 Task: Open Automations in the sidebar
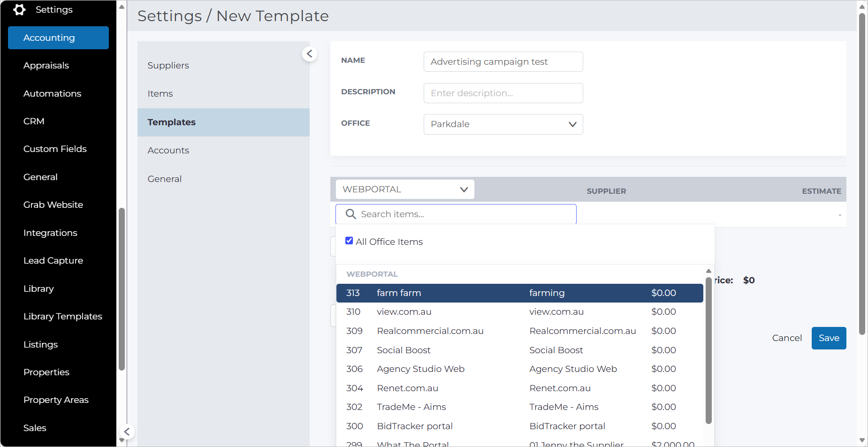[x=52, y=93]
